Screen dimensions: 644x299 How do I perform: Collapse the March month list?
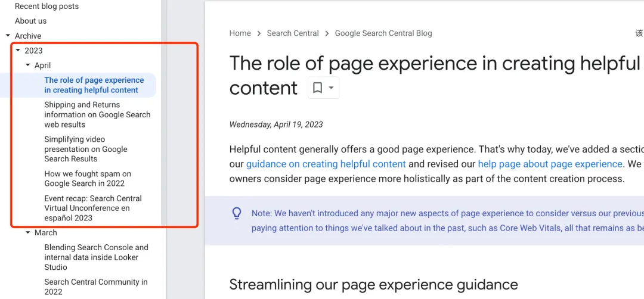[28, 233]
